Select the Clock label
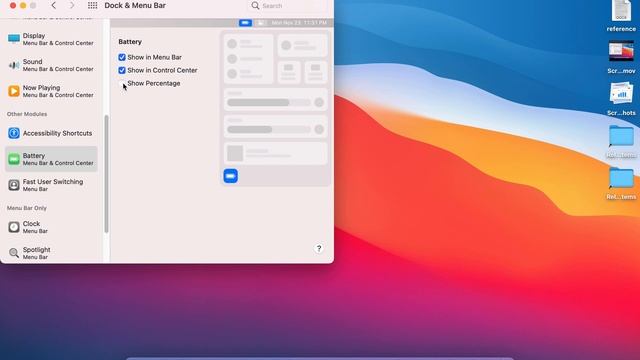 point(31,224)
